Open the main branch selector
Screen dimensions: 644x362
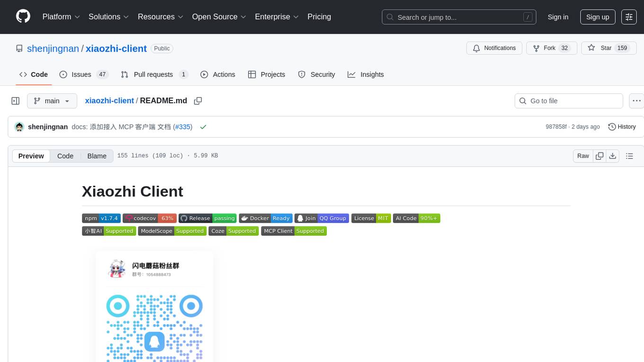52,101
